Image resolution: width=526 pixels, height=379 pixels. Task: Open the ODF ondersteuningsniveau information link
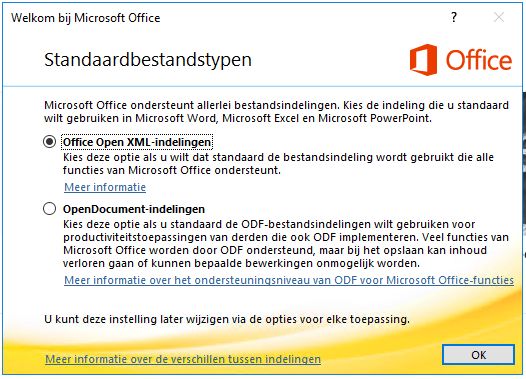coord(289,280)
